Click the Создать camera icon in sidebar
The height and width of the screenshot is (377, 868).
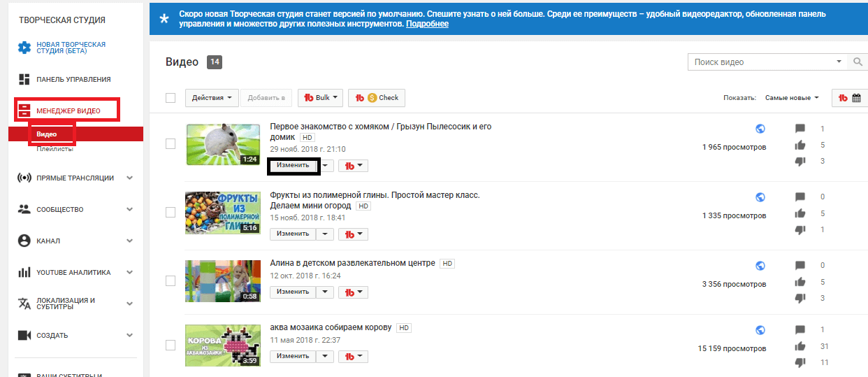pyautogui.click(x=24, y=335)
